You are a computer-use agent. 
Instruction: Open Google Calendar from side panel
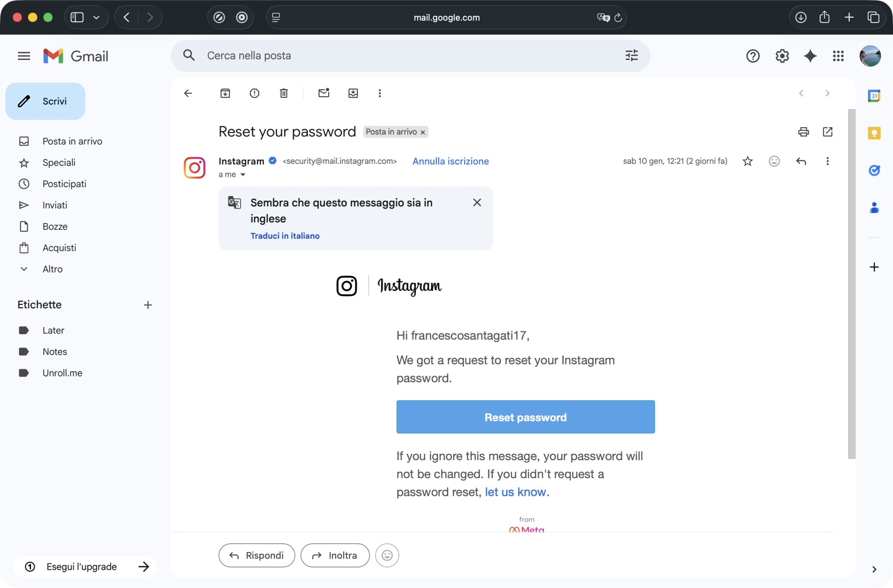point(874,96)
